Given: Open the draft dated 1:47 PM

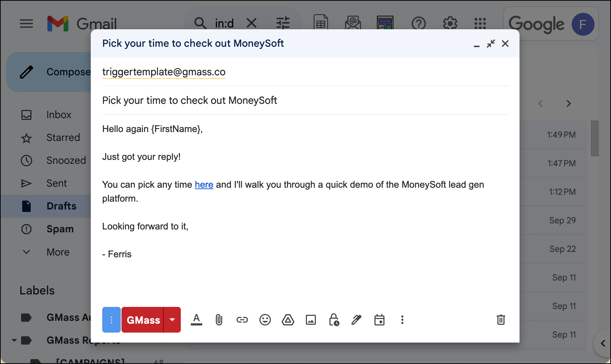Looking at the screenshot, I should pyautogui.click(x=553, y=163).
